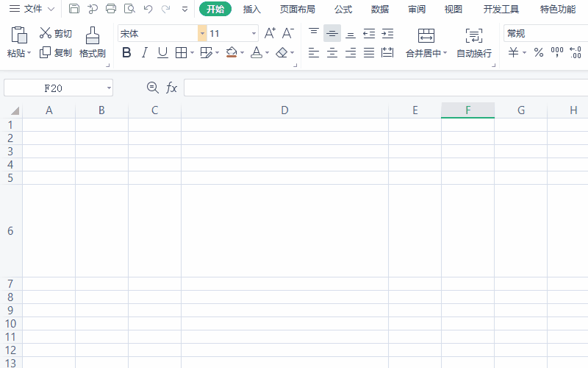
Task: Expand font color dropdown arrow
Action: tap(267, 52)
